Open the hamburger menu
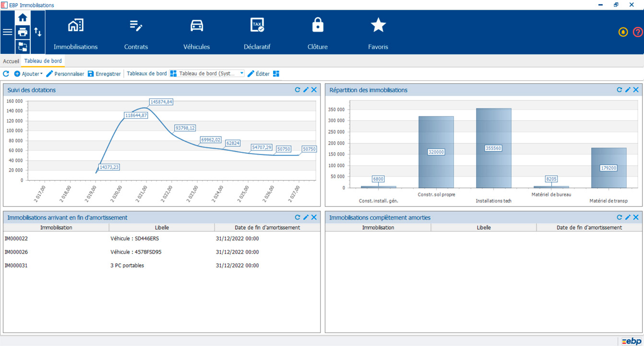The image size is (644, 346). [x=8, y=32]
